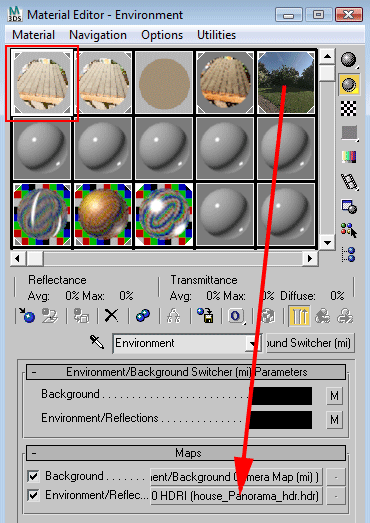This screenshot has height=523, width=370.
Task: Click the Sample Type sphere icon
Action: [349, 60]
